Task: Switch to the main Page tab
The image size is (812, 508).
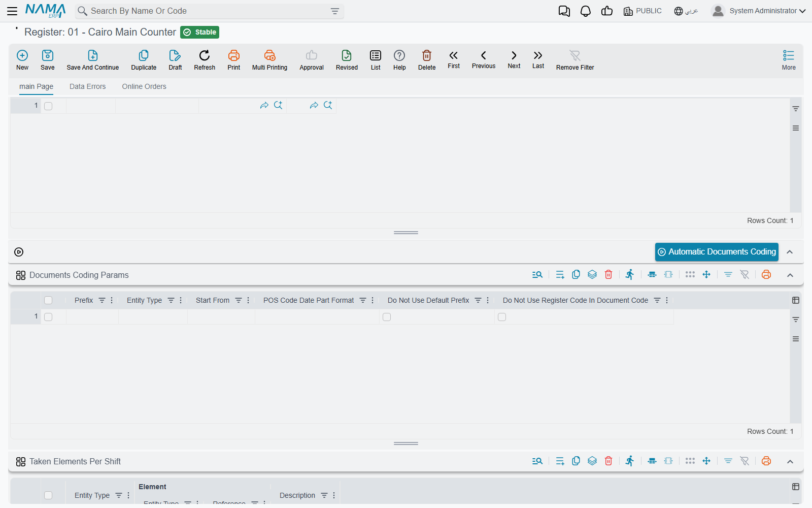Action: click(36, 86)
